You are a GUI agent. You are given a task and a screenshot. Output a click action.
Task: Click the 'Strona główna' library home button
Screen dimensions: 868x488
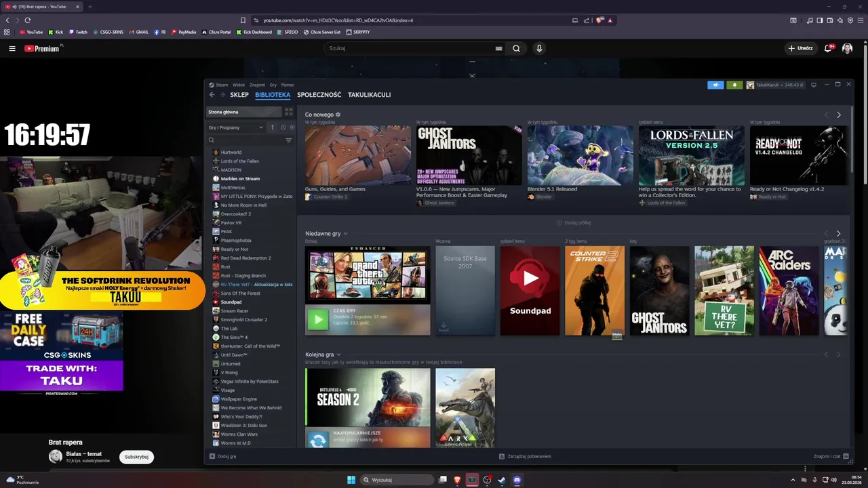[x=243, y=112]
